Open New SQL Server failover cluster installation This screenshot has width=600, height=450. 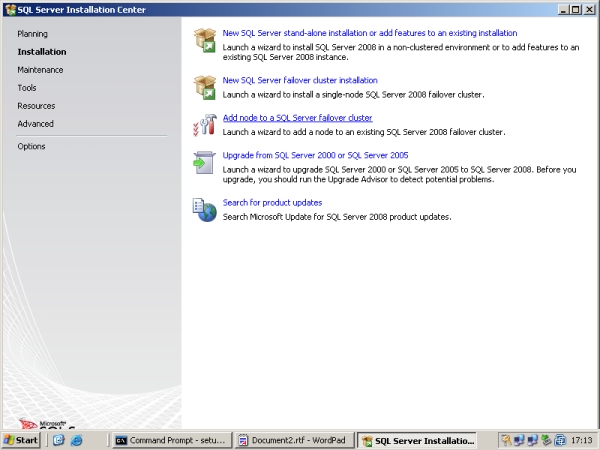(300, 80)
